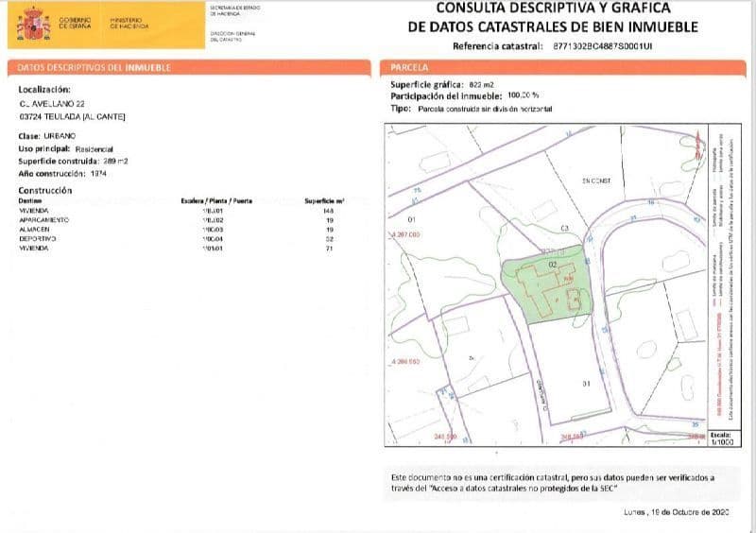Click the surface value 148 in the table

tap(329, 211)
